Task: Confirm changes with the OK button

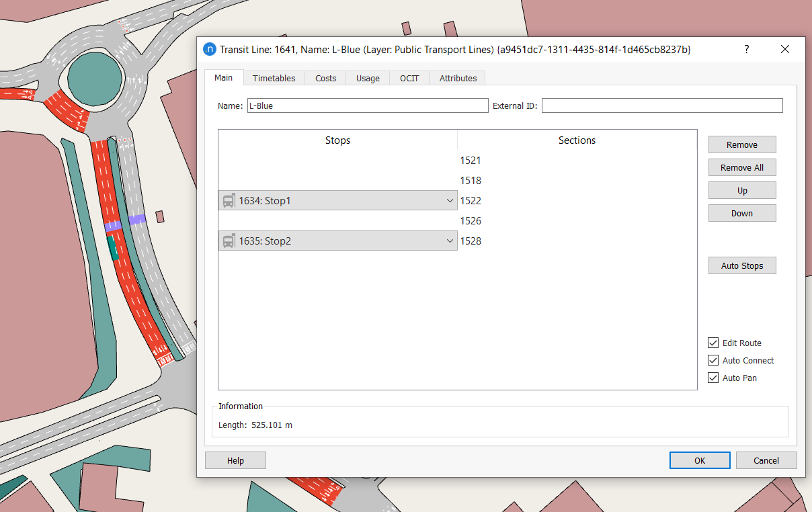Action: click(700, 460)
